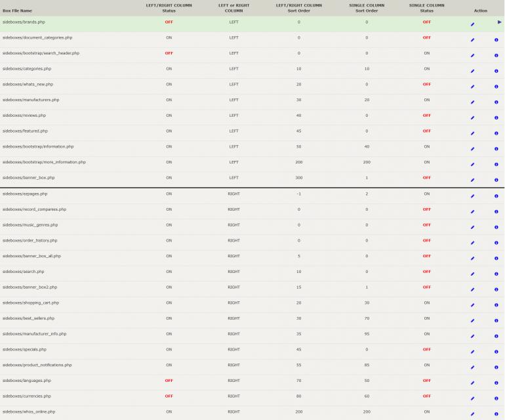Click shopping_cart.php single column ON status
The width and height of the screenshot is (505, 420).
pos(427,303)
